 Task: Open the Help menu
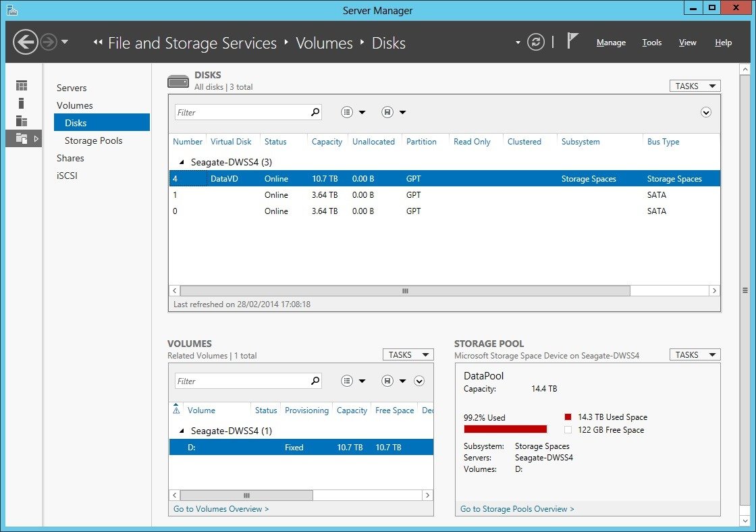pyautogui.click(x=723, y=43)
